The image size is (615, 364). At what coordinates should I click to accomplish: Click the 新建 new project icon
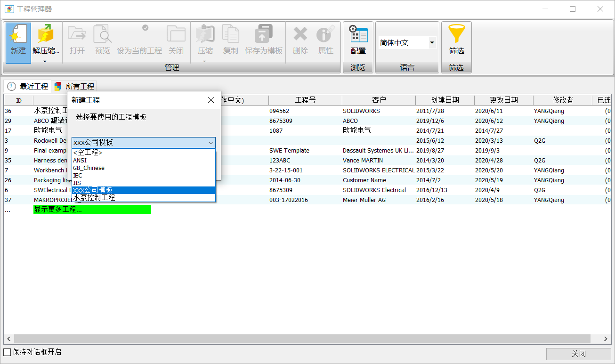pos(18,43)
